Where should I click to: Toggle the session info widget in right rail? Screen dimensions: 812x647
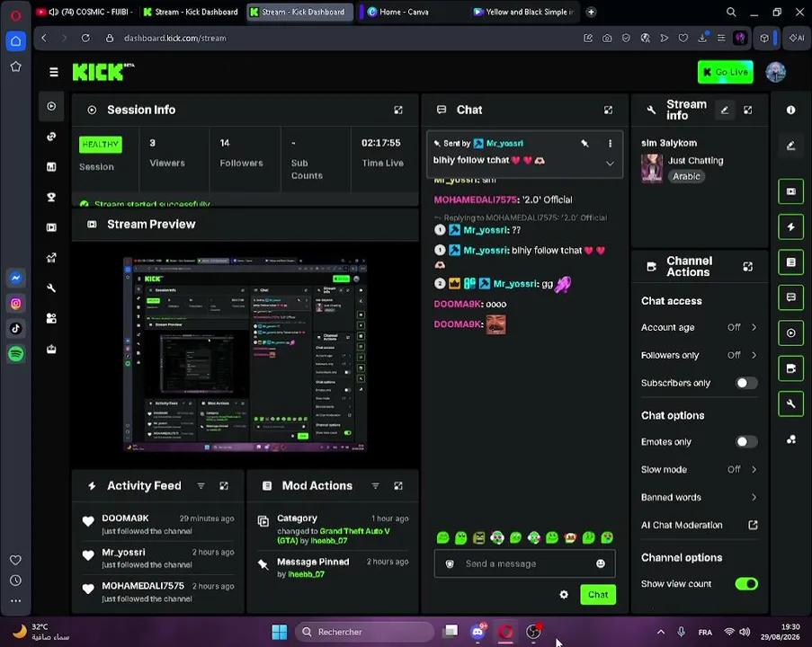(x=790, y=332)
